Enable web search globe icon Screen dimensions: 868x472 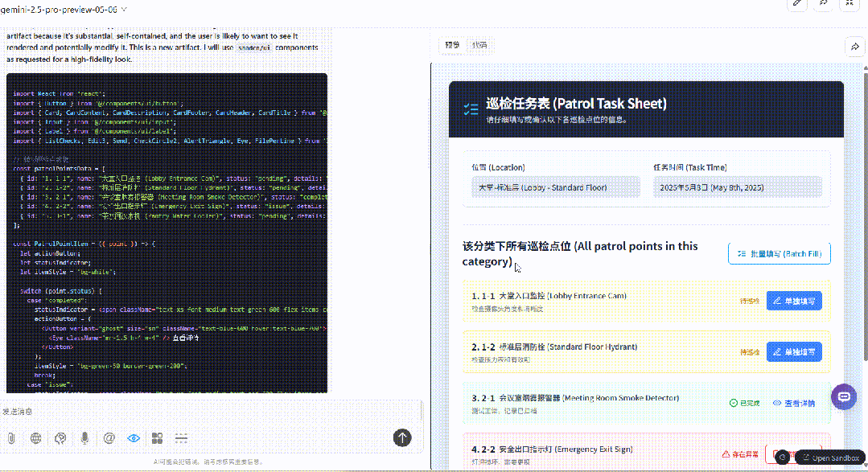click(x=36, y=438)
